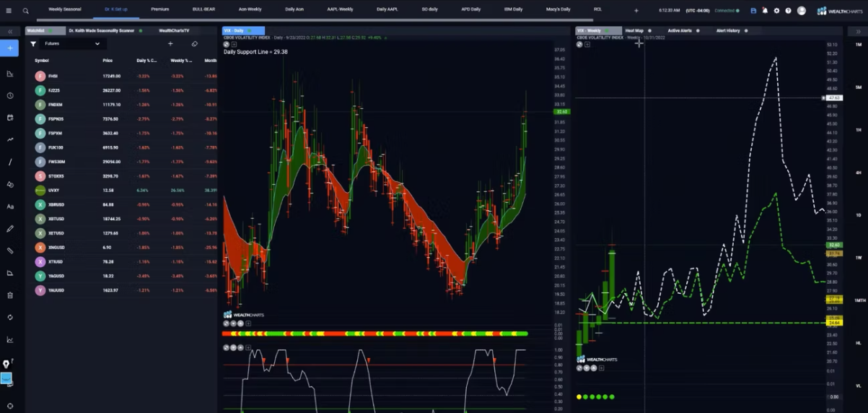Open the Active Alerts tab

pyautogui.click(x=680, y=31)
